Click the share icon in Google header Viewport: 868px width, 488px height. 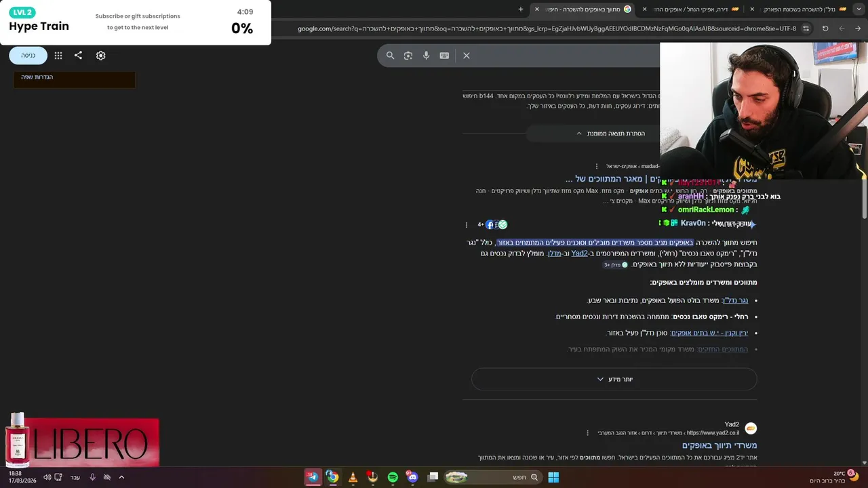pos(78,56)
